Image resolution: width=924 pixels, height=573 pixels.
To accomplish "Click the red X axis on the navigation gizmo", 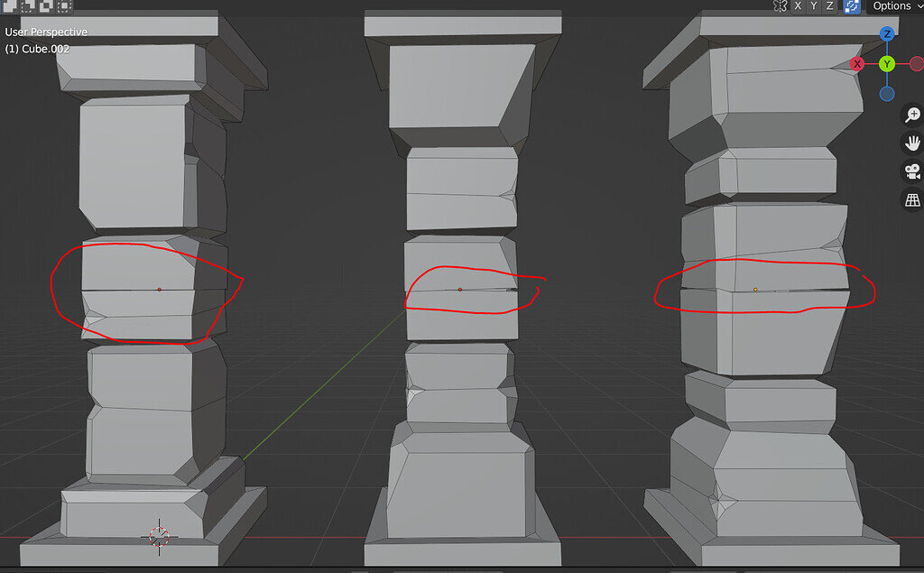I will point(857,63).
